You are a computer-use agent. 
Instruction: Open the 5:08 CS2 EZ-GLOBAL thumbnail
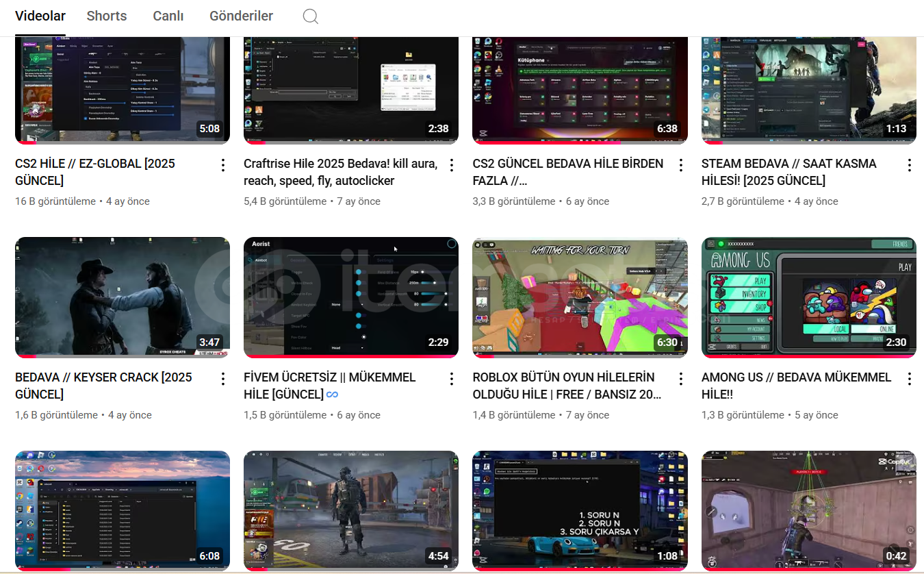[123, 90]
